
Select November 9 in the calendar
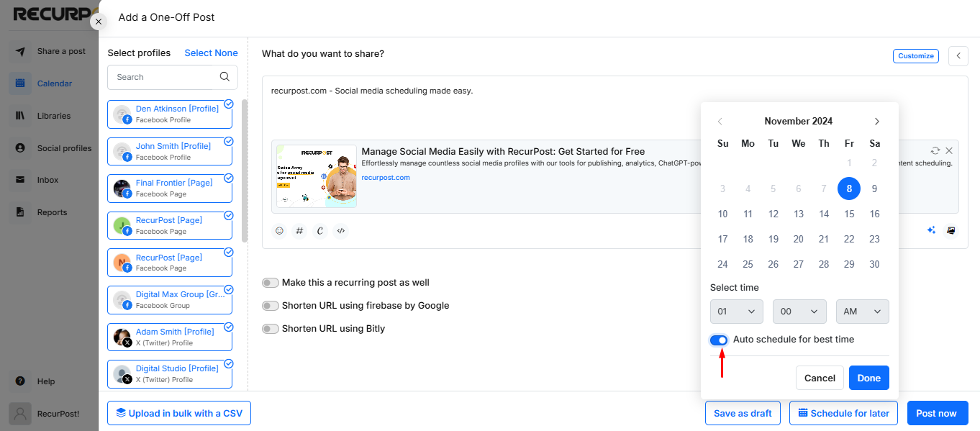pyautogui.click(x=874, y=189)
